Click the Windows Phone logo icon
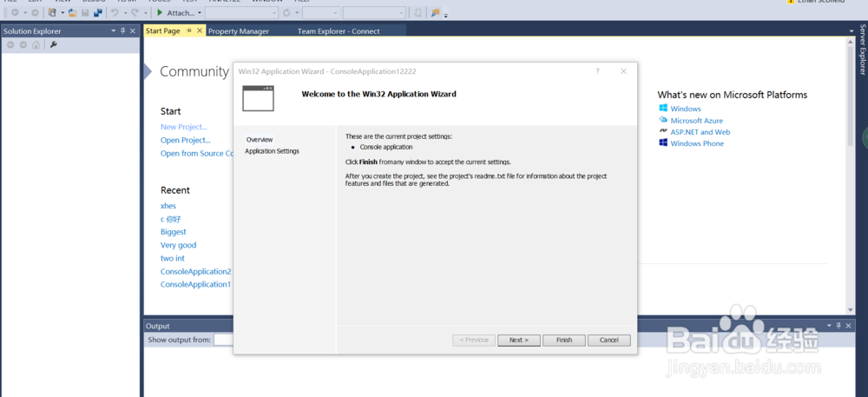Screen dimensions: 868x397 click(x=663, y=142)
